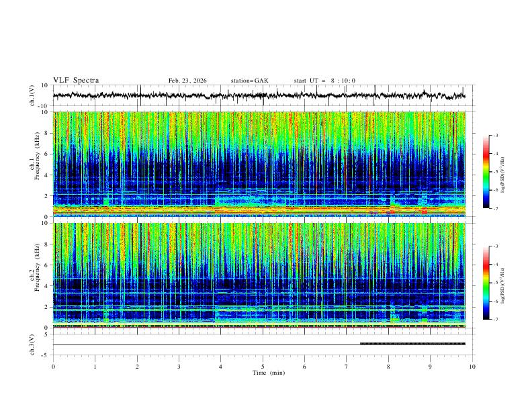Click the "4" kHz tick on ch.1 spectrogram axis
The height and width of the screenshot is (411, 532).
point(46,175)
